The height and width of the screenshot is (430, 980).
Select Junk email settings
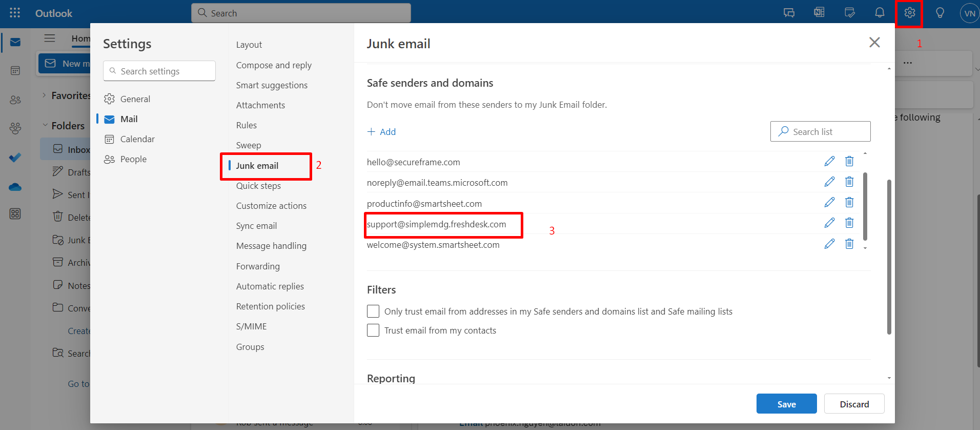click(257, 166)
